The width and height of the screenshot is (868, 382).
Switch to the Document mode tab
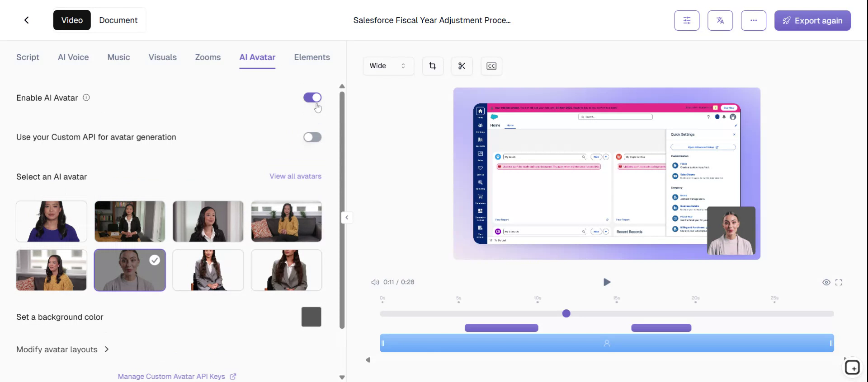point(118,20)
